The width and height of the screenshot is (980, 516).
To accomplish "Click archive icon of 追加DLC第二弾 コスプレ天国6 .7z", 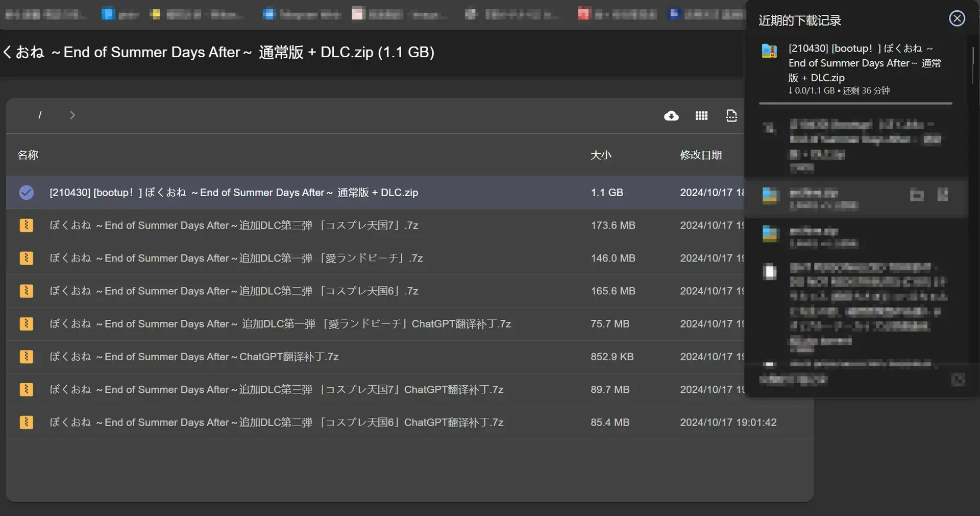I will (27, 291).
